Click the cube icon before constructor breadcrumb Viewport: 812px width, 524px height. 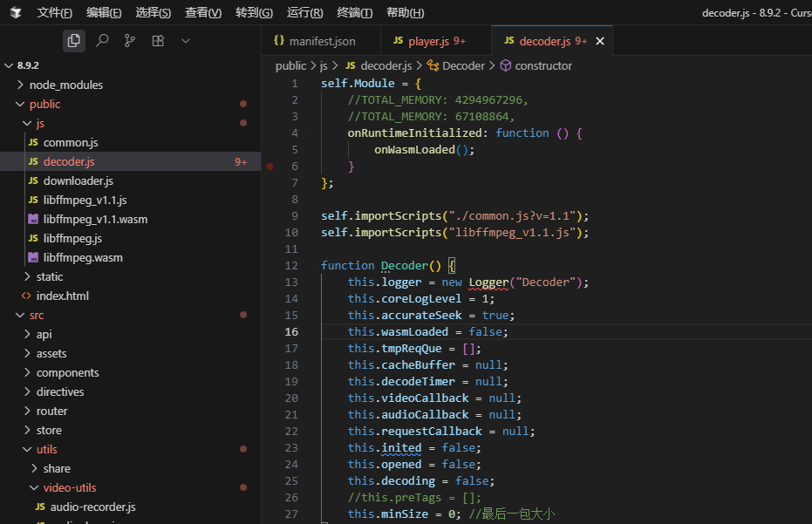506,65
